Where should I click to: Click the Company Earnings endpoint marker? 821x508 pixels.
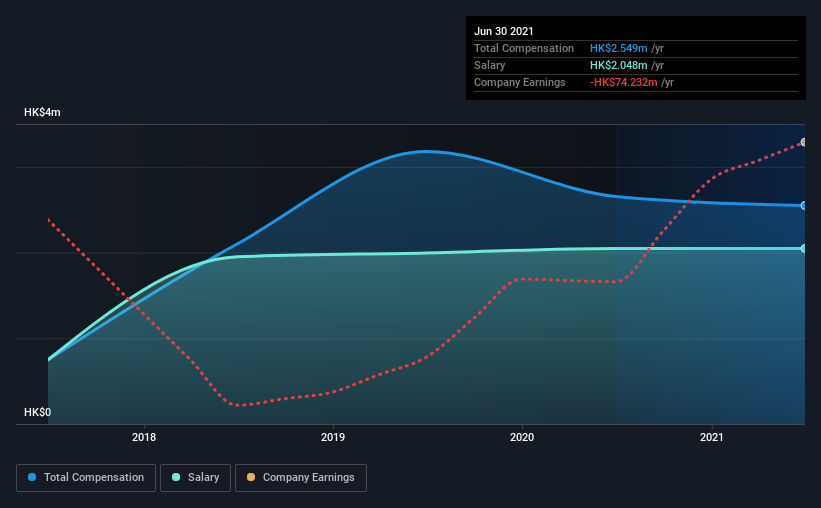(804, 142)
